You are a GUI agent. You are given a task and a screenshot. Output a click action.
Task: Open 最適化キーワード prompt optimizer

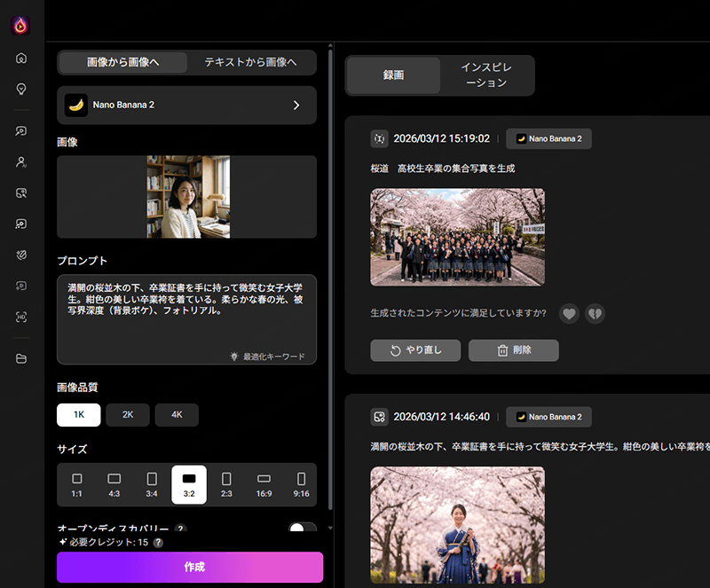coord(267,357)
